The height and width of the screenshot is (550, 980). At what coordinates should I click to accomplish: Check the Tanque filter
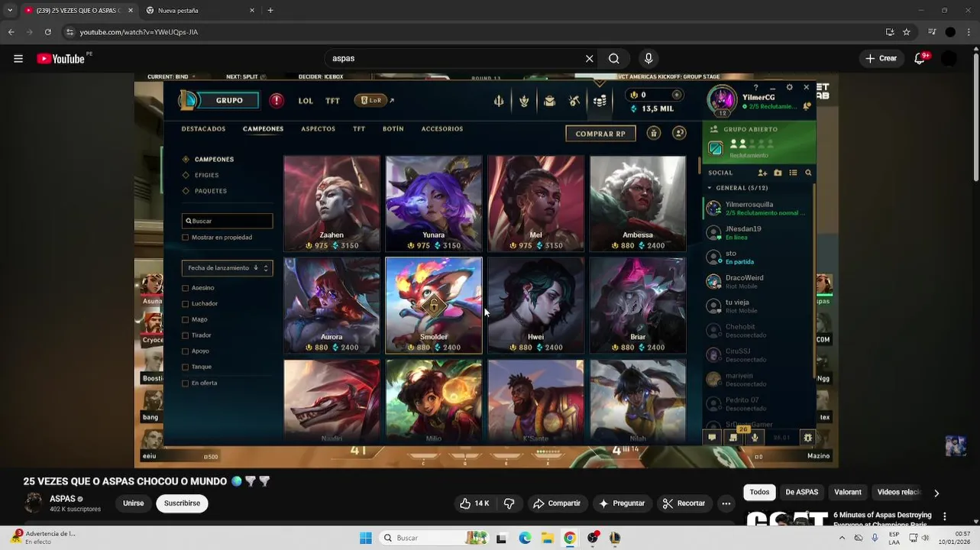(185, 367)
